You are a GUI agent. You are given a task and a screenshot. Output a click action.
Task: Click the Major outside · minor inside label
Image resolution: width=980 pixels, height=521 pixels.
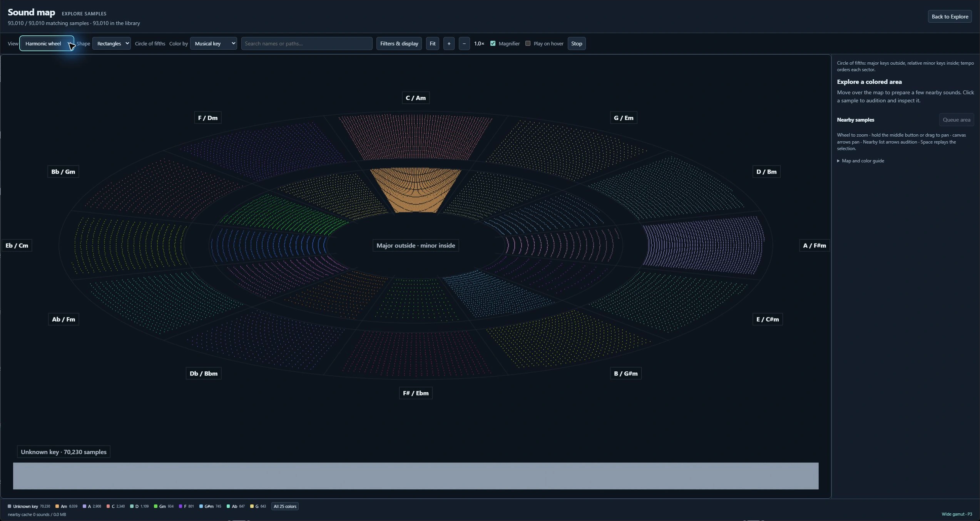[x=415, y=245]
